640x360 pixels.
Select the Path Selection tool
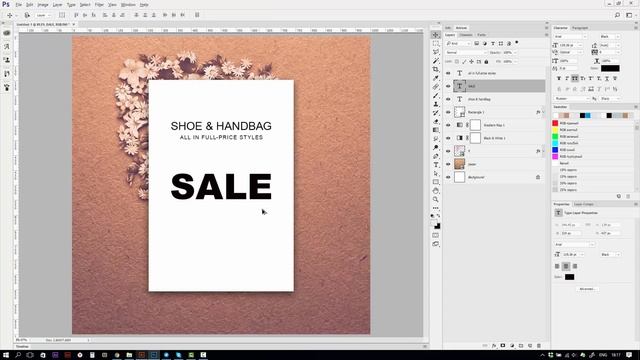tap(436, 173)
